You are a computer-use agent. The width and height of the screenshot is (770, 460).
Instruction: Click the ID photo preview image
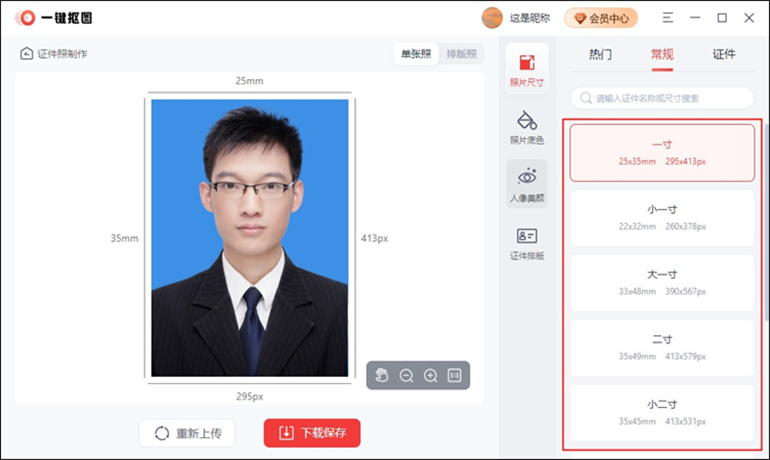[249, 238]
